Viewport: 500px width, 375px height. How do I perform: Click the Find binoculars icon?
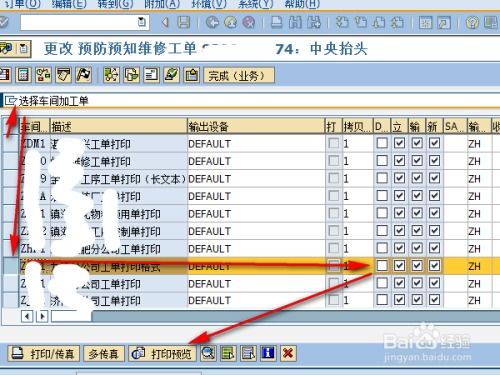tap(295, 23)
